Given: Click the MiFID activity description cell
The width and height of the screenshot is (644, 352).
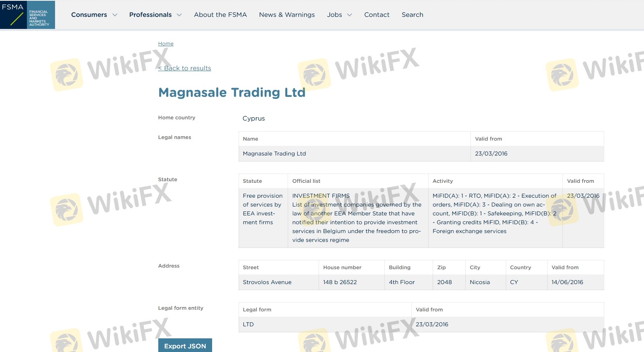Looking at the screenshot, I should click(x=495, y=218).
